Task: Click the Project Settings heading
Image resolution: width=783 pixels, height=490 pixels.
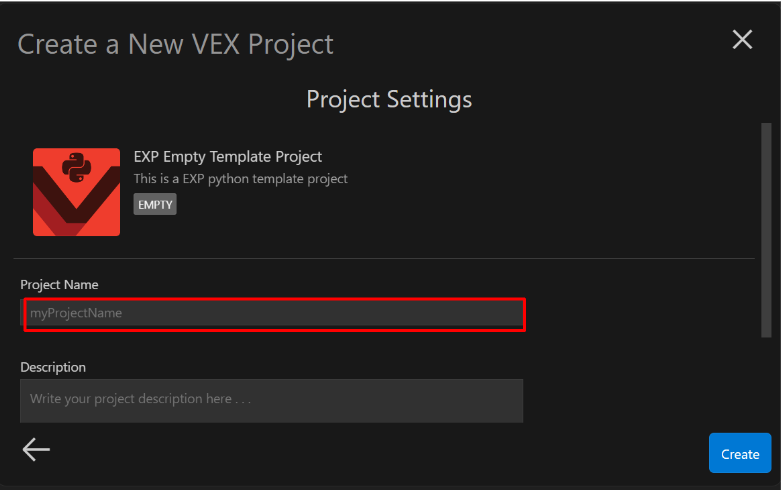Action: (389, 100)
